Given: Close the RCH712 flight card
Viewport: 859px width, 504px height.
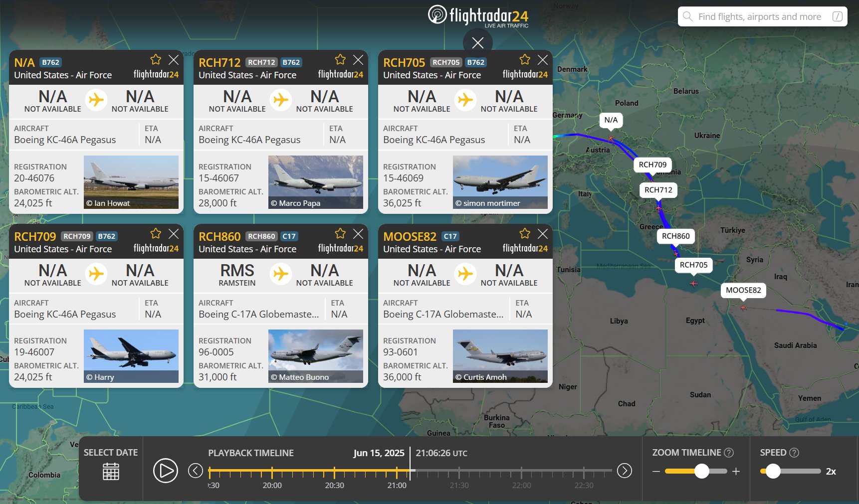Looking at the screenshot, I should click(x=358, y=60).
